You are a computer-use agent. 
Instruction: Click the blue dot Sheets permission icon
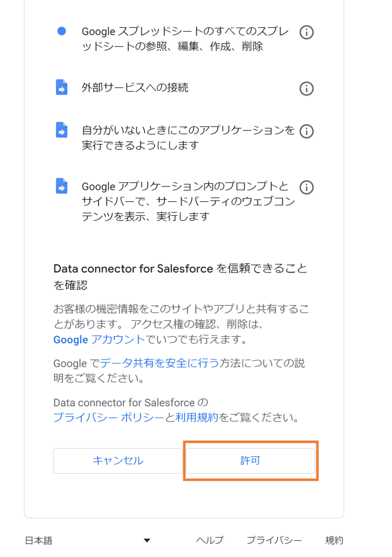pyautogui.click(x=61, y=31)
